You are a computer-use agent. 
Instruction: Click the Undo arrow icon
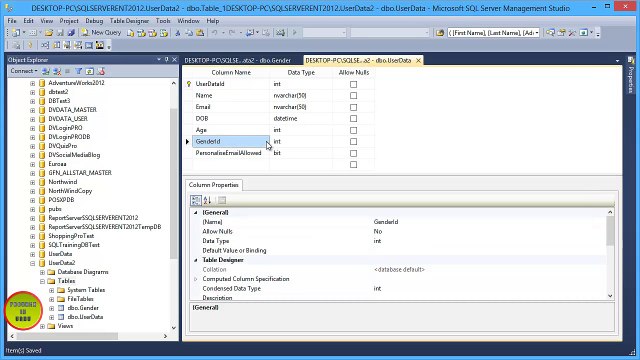pyautogui.click(x=214, y=33)
